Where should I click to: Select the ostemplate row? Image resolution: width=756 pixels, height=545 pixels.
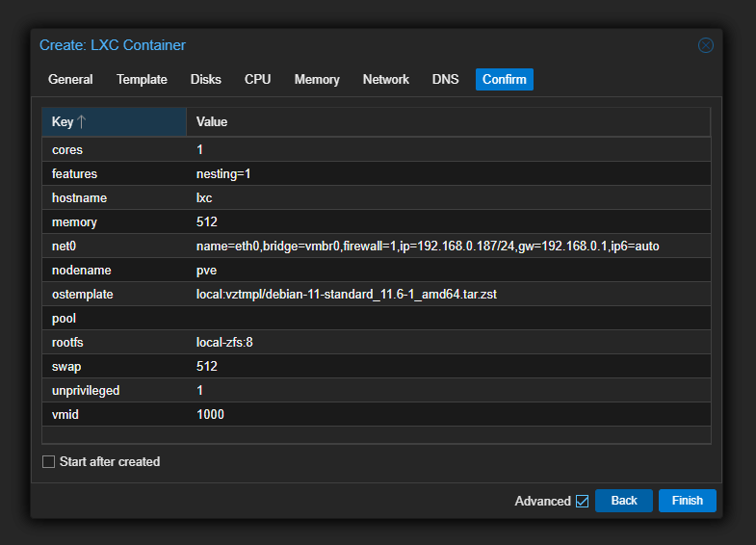point(376,295)
